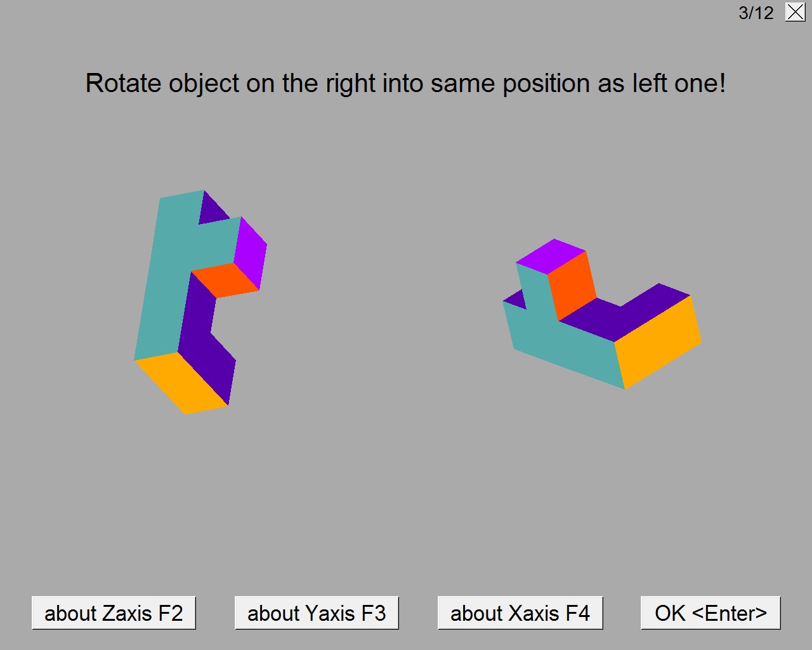This screenshot has height=650, width=812.
Task: Click the magenta top face of right object
Action: (551, 256)
